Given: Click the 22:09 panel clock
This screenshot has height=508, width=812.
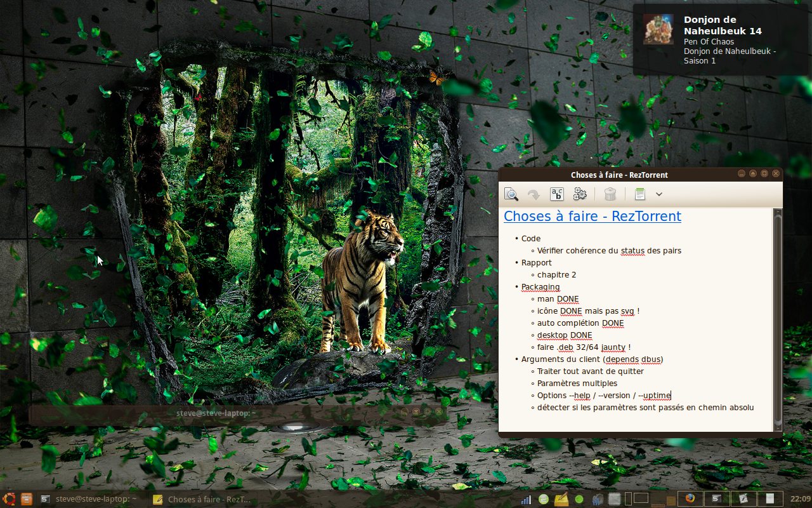Looking at the screenshot, I should 801,499.
